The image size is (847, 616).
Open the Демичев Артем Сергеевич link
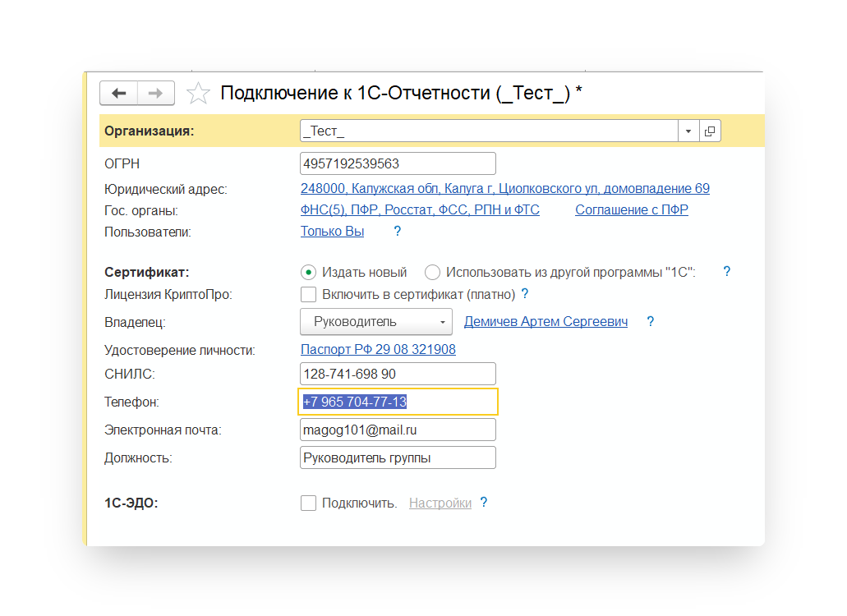(x=545, y=321)
